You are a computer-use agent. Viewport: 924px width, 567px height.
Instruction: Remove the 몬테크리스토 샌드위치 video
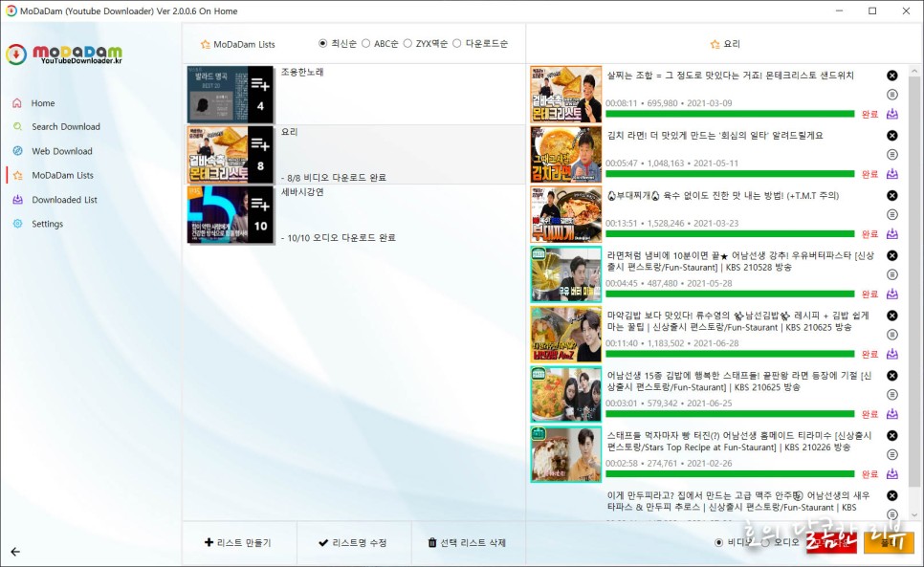click(892, 76)
